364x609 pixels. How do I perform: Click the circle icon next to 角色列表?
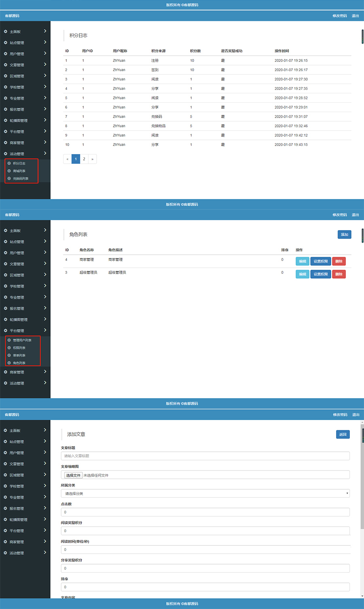click(x=9, y=363)
